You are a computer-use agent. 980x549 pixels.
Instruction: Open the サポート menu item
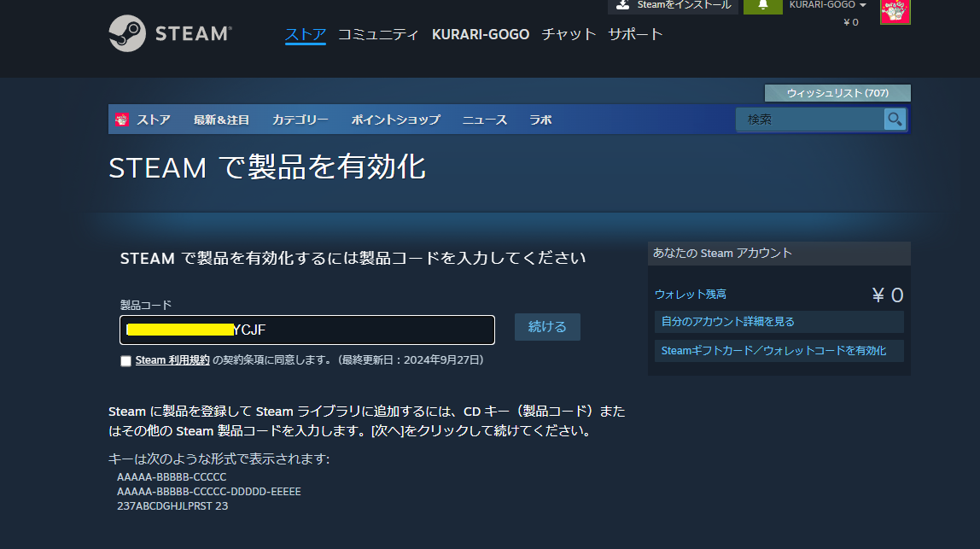tap(635, 34)
